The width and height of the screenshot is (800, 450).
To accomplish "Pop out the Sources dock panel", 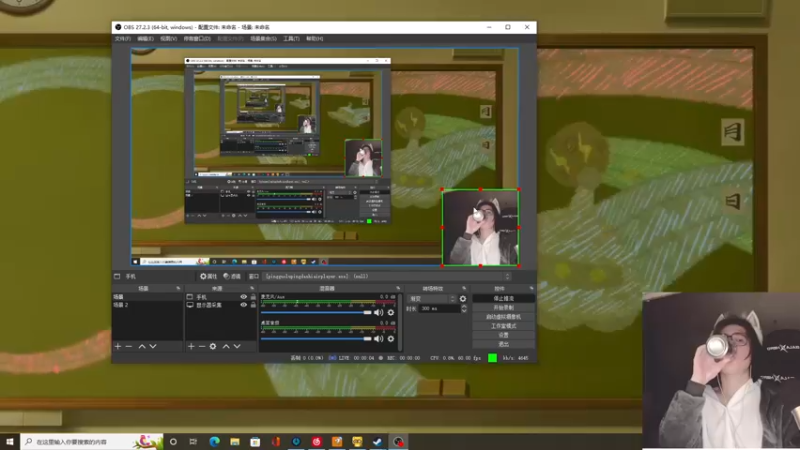I will (x=252, y=288).
